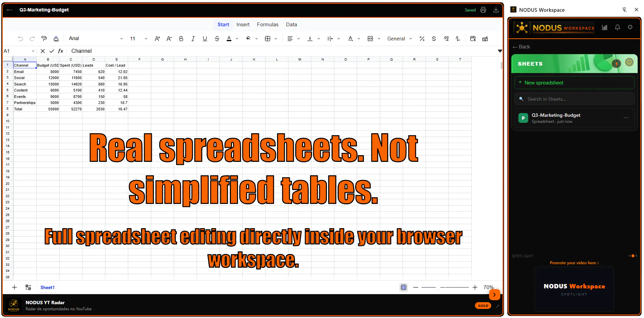644x318 pixels.
Task: Increase the font size with the A+ icon
Action: [157, 39]
